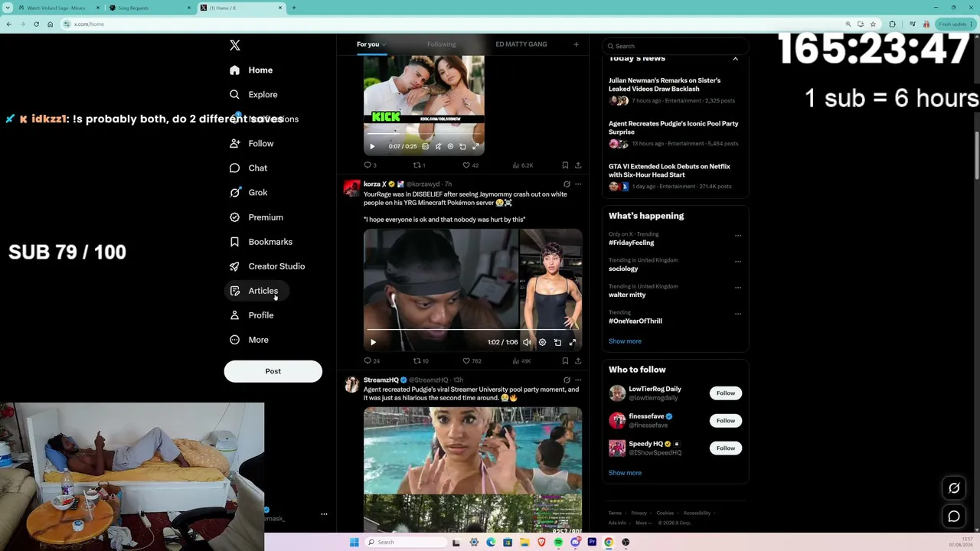980x551 pixels.
Task: Play the top video at 0:07 / 0:25
Action: [x=373, y=147]
